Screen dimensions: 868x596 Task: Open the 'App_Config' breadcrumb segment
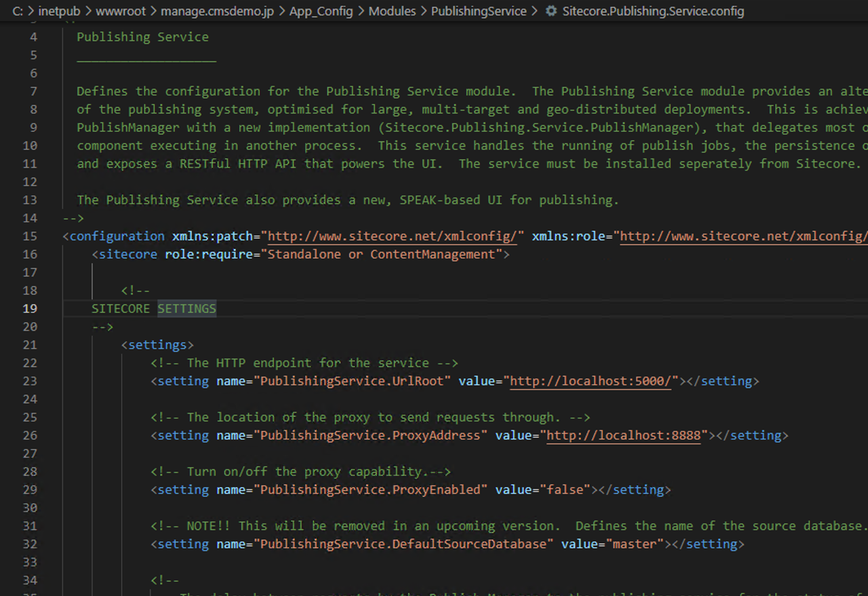point(321,11)
